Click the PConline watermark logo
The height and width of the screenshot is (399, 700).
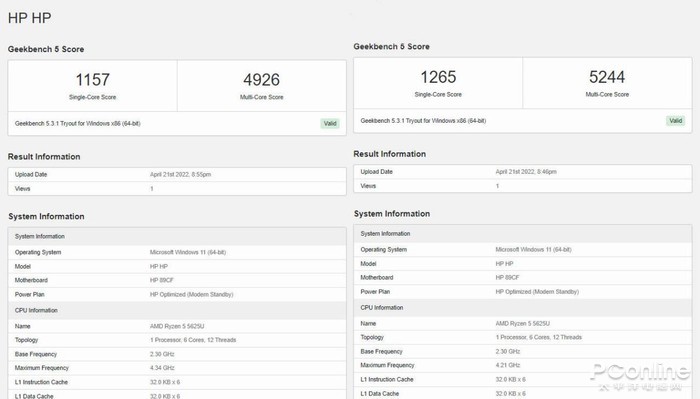(x=640, y=376)
